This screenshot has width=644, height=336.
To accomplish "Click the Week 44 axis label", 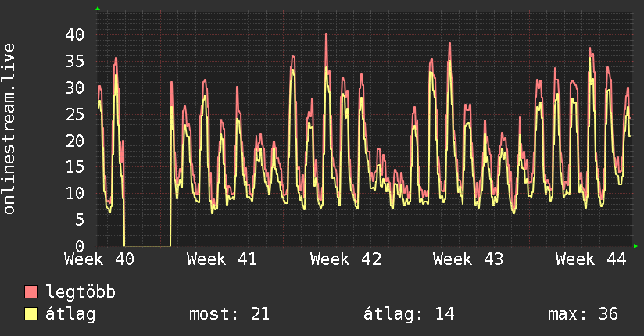I will point(591,259).
